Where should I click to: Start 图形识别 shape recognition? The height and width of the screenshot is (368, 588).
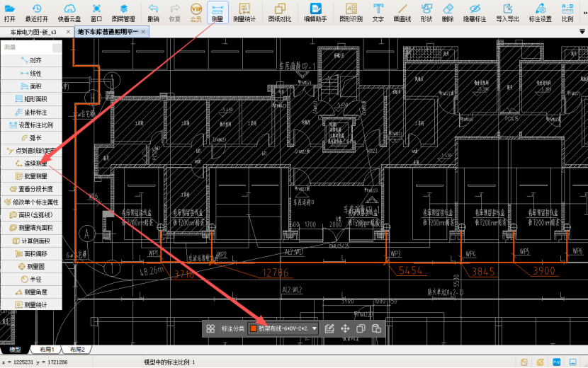351,13
